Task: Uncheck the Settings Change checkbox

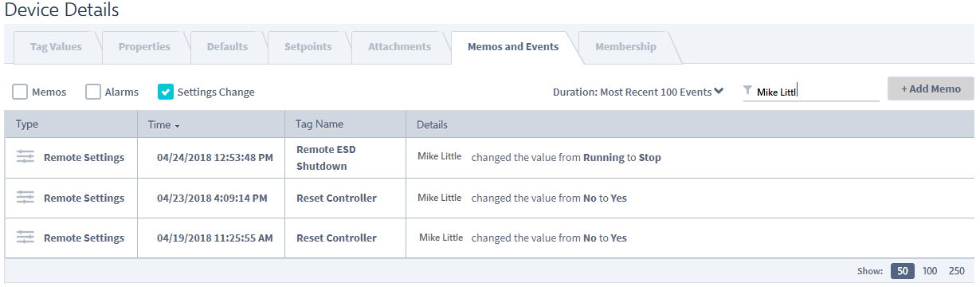Action: 166,92
